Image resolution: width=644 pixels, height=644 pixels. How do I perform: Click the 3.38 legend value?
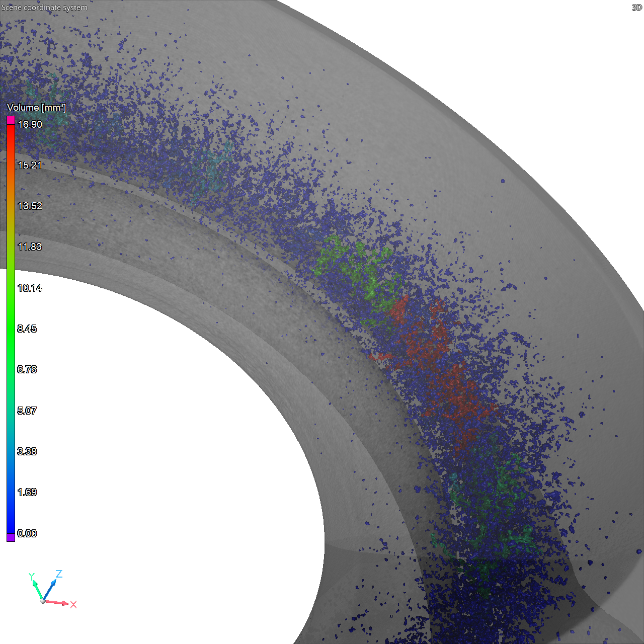[x=27, y=451]
